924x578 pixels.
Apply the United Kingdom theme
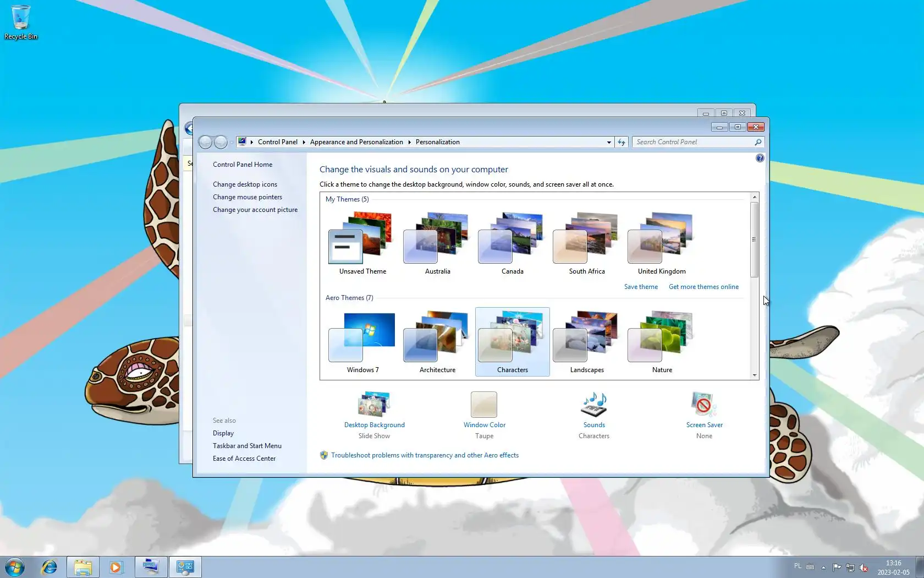[x=662, y=243]
